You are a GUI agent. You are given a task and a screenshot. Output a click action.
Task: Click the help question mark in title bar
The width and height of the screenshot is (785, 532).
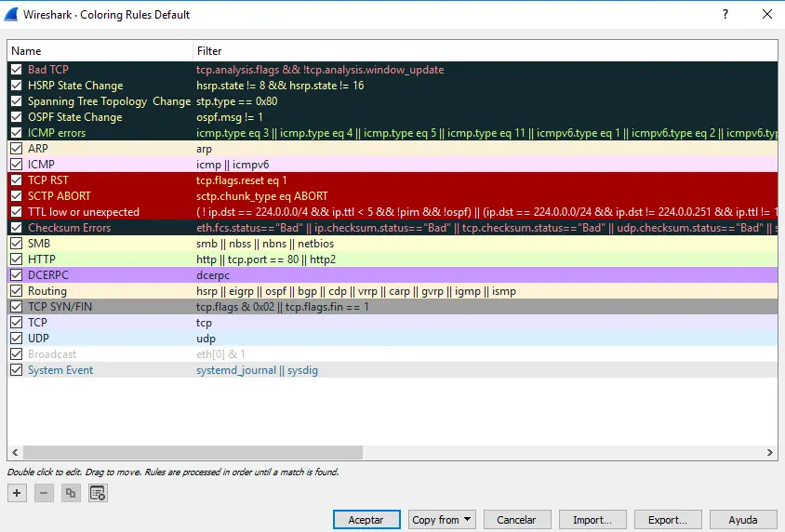[x=725, y=14]
